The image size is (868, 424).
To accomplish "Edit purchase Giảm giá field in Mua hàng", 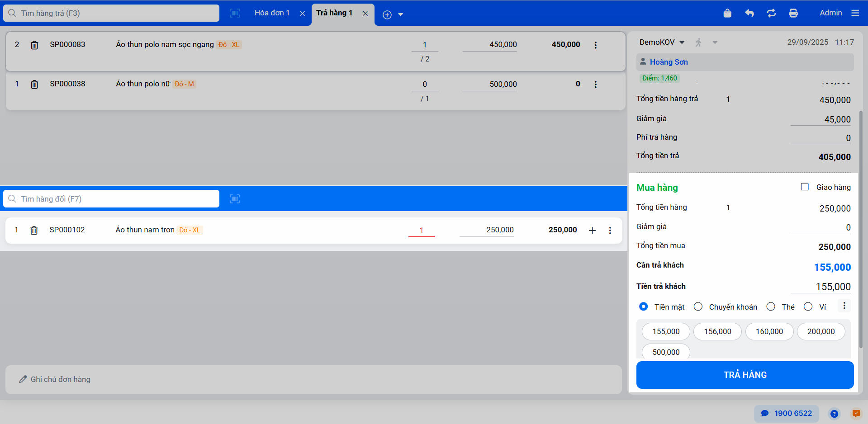I will (821, 227).
